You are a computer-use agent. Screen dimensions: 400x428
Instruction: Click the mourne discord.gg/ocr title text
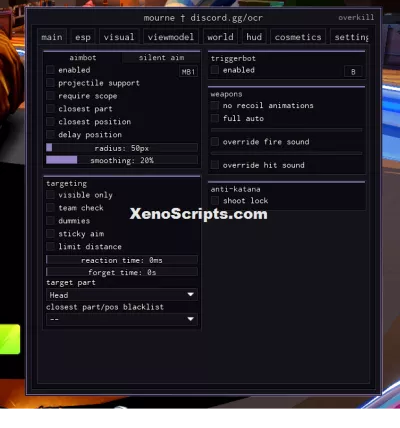pos(203,18)
